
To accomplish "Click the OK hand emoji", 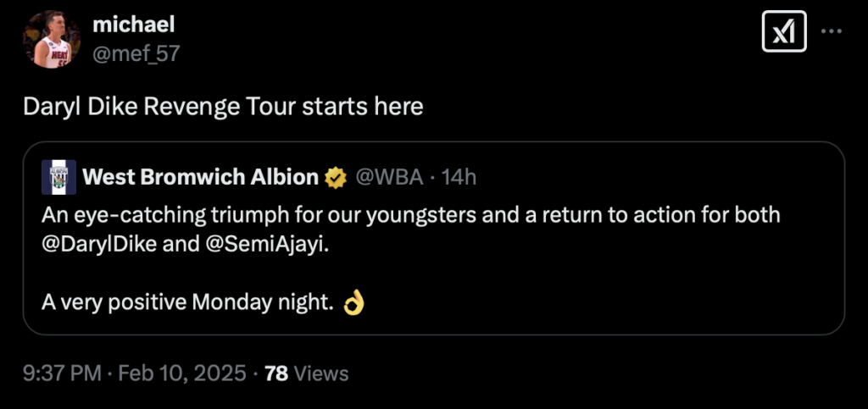I will (353, 303).
